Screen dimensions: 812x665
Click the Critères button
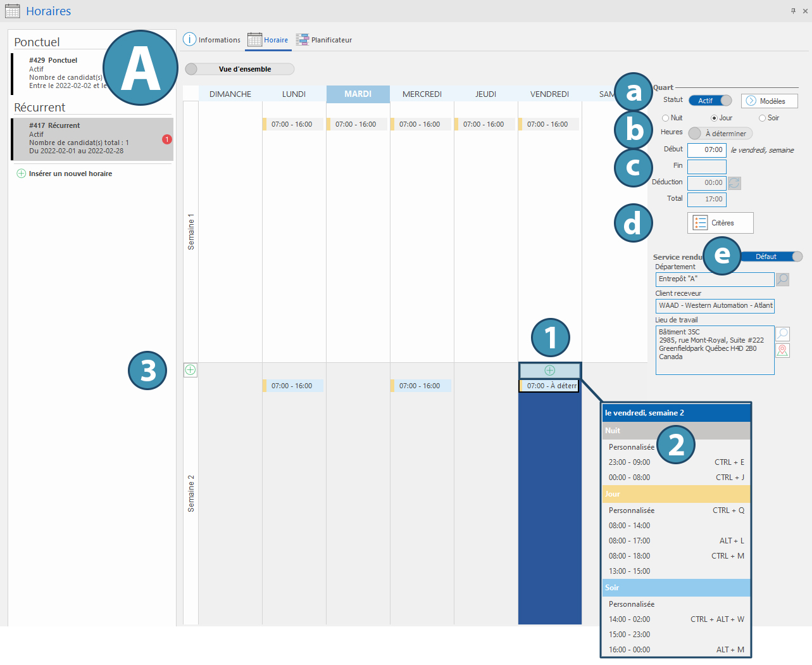(x=720, y=223)
